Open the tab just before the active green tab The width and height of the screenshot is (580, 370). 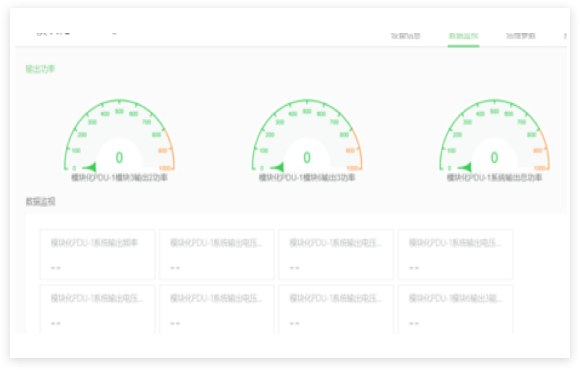pos(406,36)
